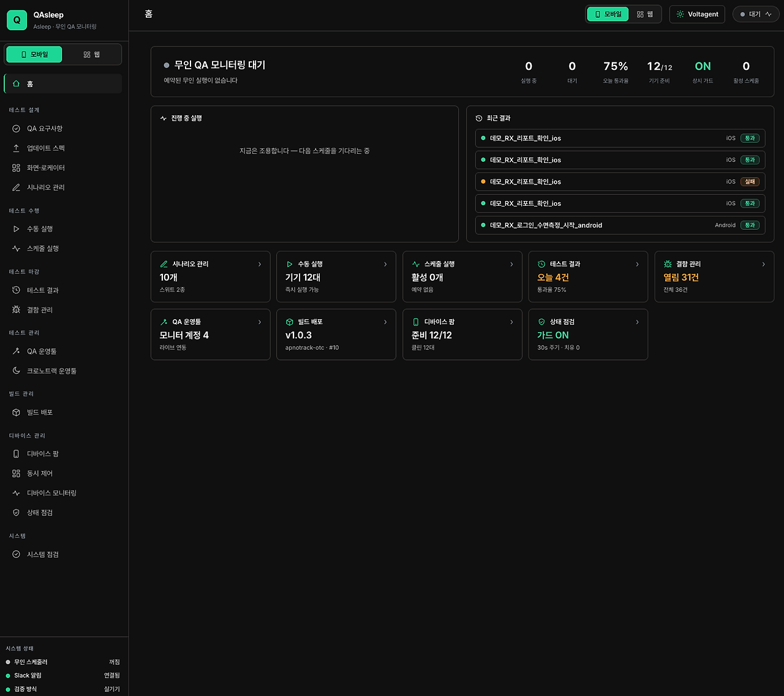Click the 최근 결과 history icon
Viewport: 784px width, 696px height.
click(479, 118)
